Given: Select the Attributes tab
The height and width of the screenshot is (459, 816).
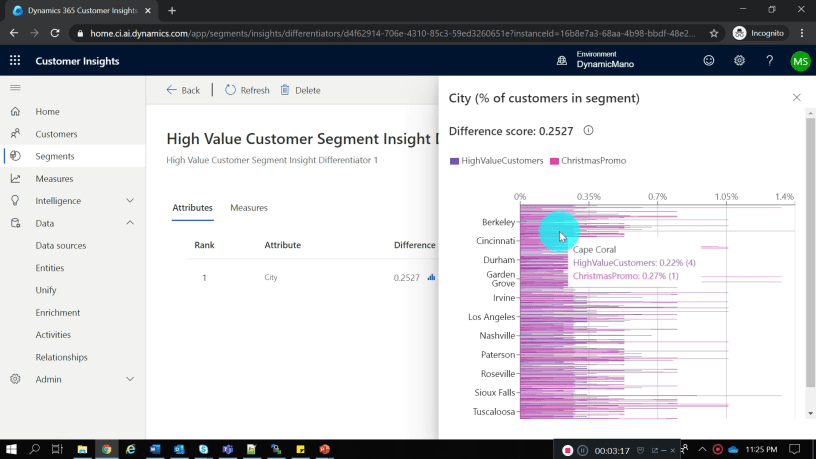Looking at the screenshot, I should [192, 208].
